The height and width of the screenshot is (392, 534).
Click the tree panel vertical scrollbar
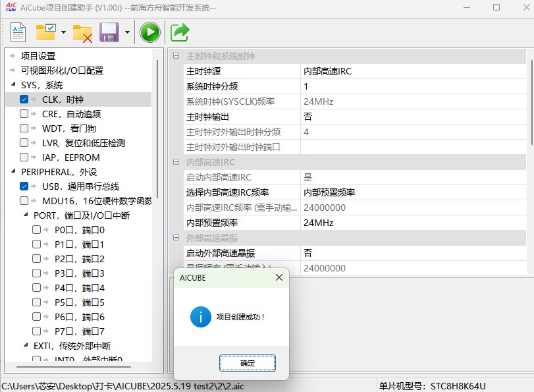(x=157, y=129)
